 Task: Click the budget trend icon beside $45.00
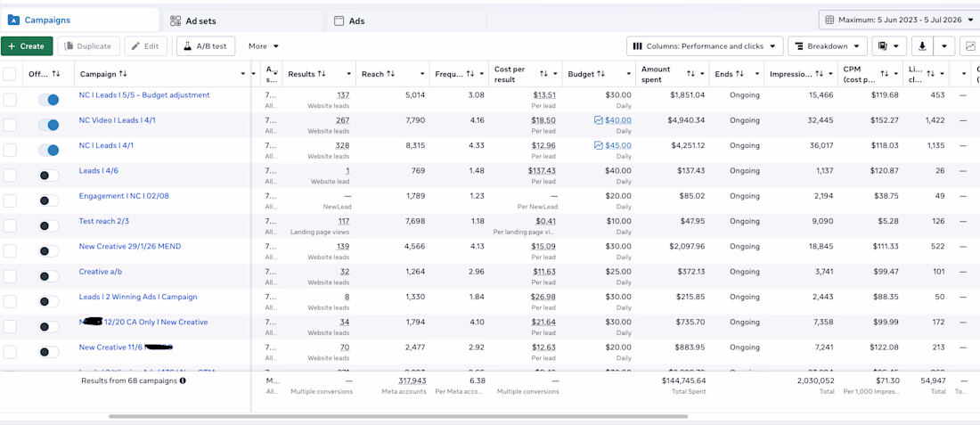[598, 145]
